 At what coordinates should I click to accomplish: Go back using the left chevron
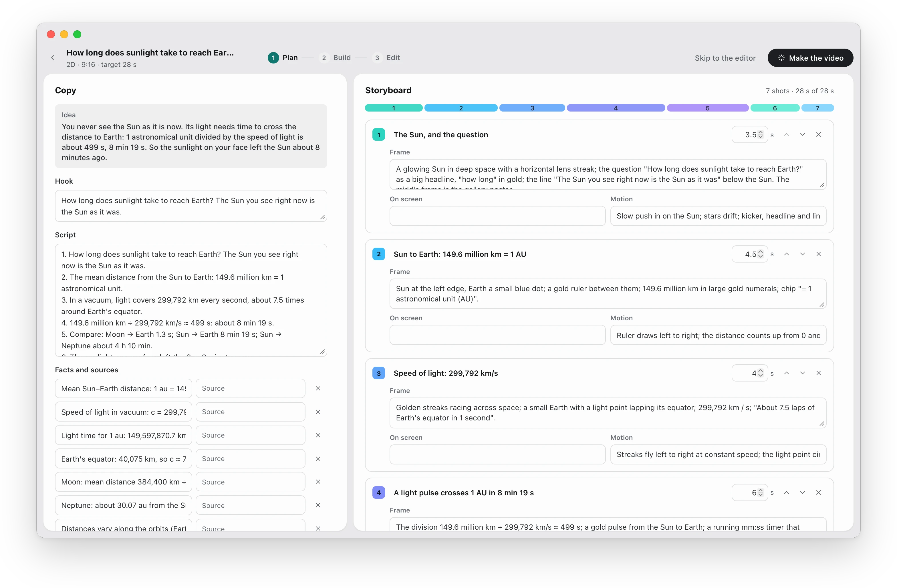53,58
